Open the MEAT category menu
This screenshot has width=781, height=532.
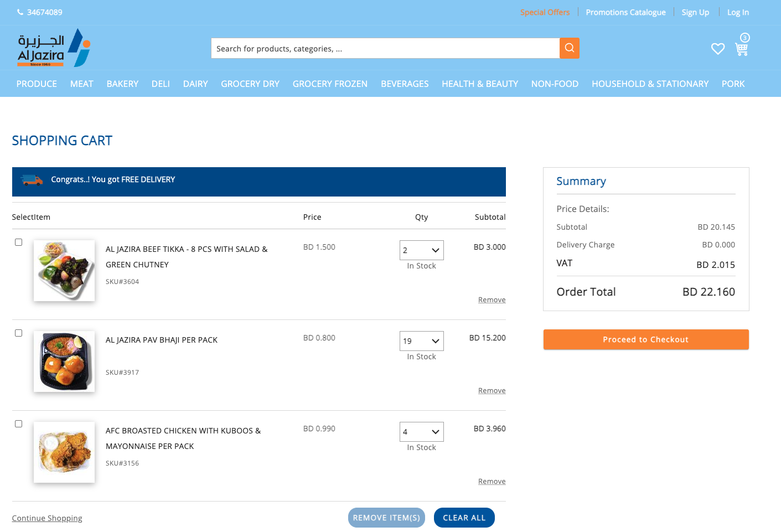click(x=82, y=84)
